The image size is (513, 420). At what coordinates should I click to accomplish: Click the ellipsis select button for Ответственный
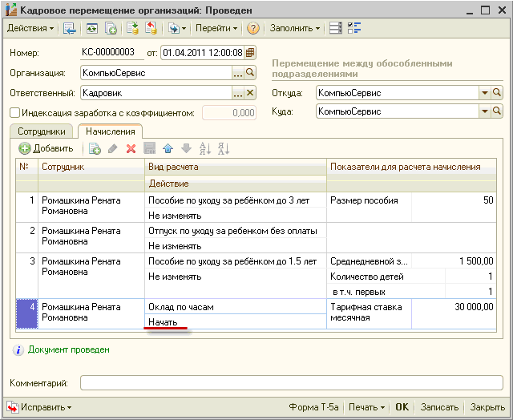coord(238,93)
